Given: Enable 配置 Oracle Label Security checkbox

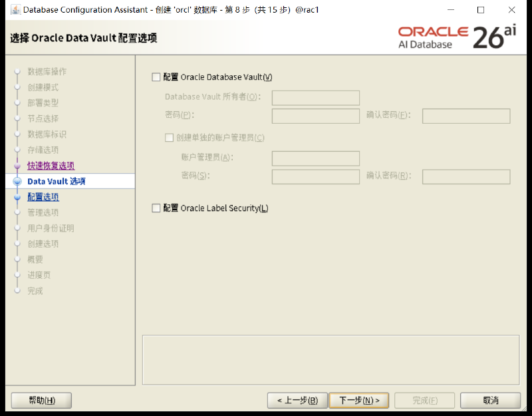Looking at the screenshot, I should (x=156, y=208).
